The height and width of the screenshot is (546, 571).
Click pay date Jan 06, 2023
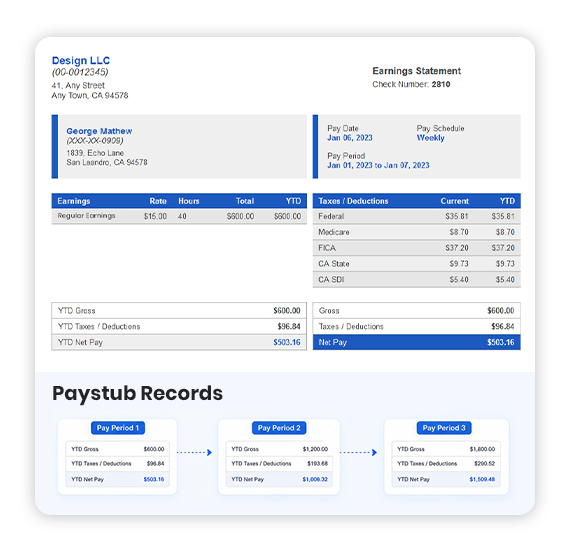(x=350, y=138)
